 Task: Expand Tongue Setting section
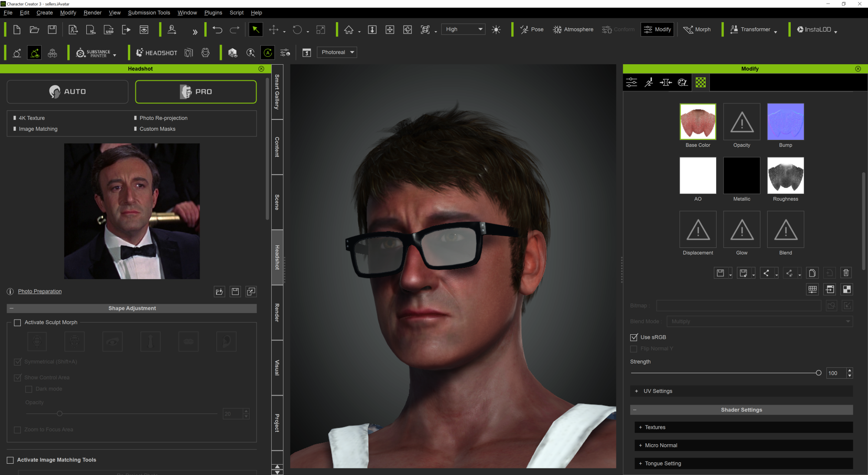[743, 464]
